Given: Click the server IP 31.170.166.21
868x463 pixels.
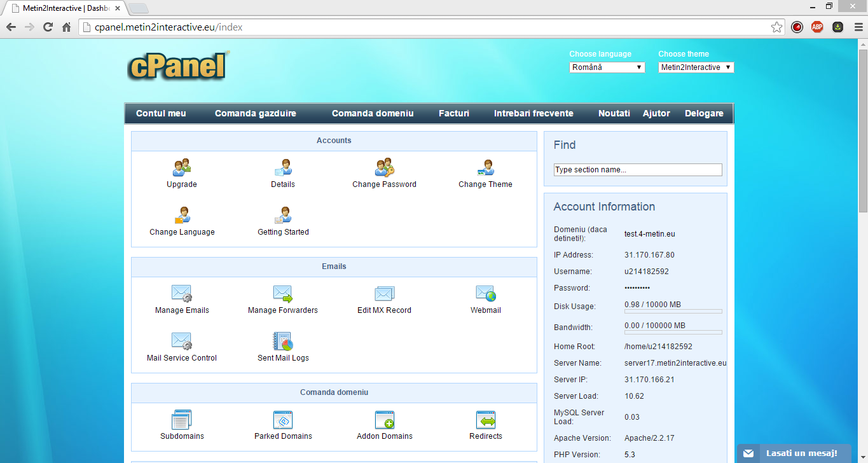Looking at the screenshot, I should pos(649,380).
